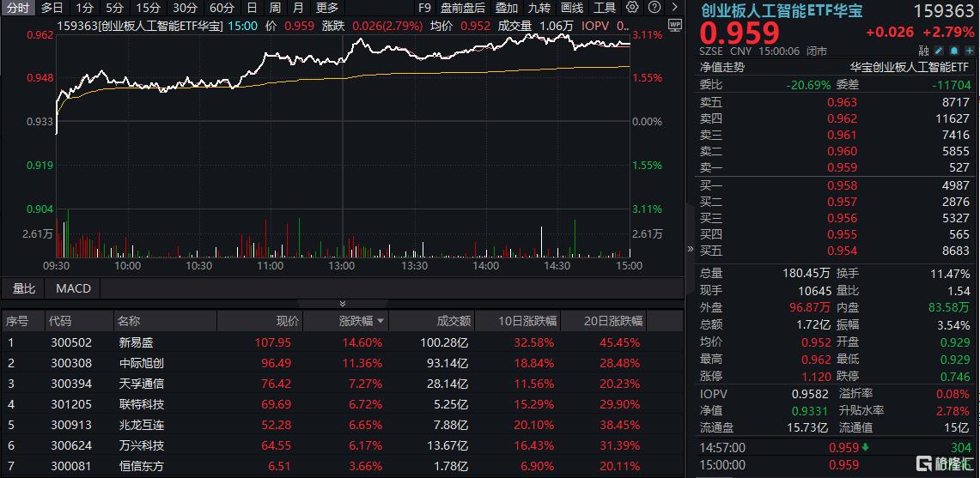The height and width of the screenshot is (478, 980).
Task: Open the 更多 period options
Action: 327,8
